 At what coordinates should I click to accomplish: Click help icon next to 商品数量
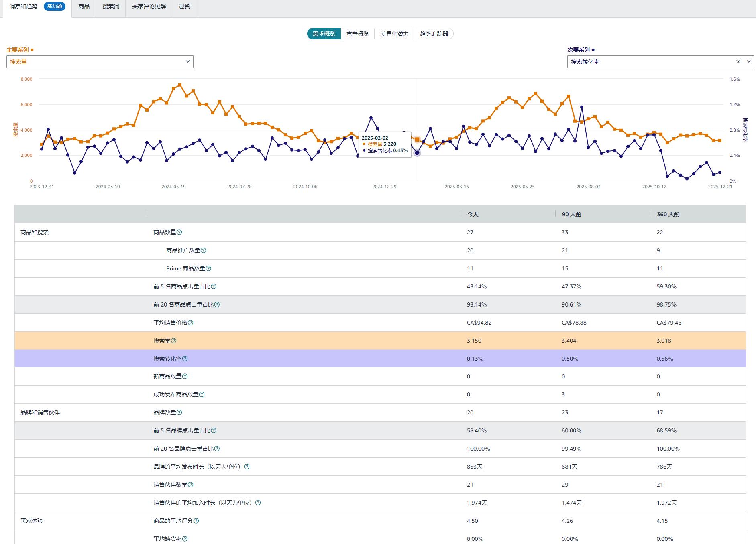pos(179,232)
